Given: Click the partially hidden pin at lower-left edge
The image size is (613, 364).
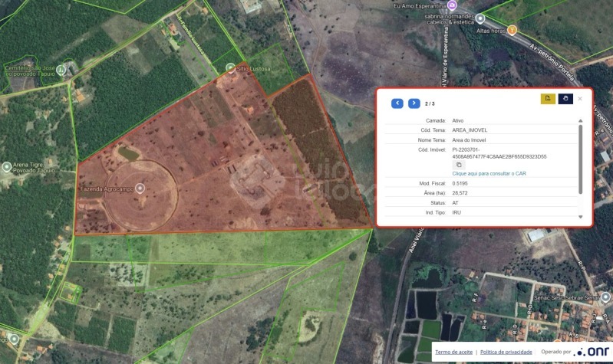Looking at the screenshot, I should pos(14,338).
